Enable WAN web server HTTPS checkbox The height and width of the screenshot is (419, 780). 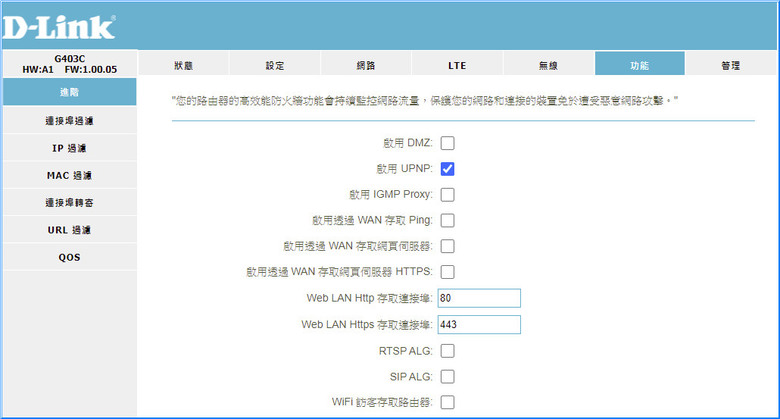pos(447,272)
